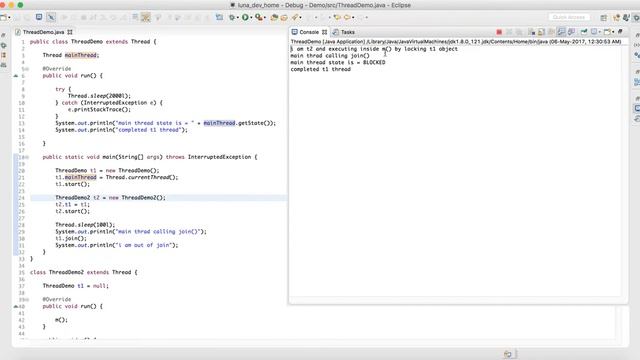Open the Debug configurations dropdown arrow
640x360 pixels.
238,18
